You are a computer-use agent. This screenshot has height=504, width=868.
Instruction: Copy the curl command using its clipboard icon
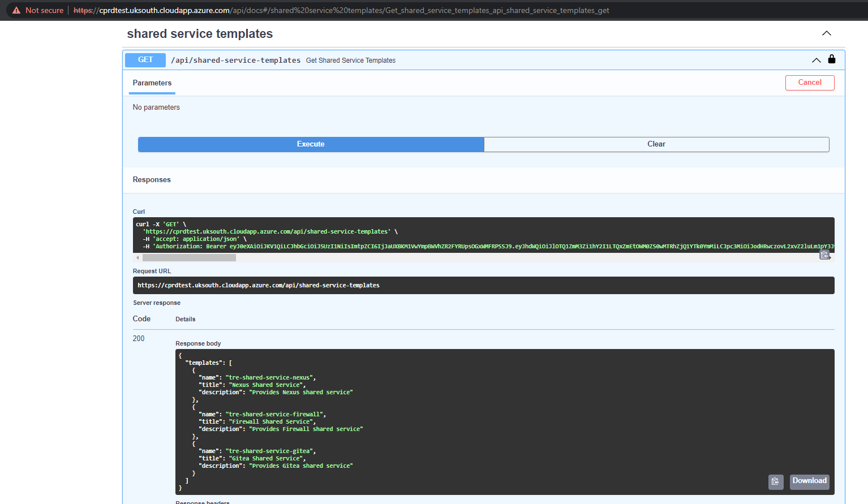[x=824, y=255]
